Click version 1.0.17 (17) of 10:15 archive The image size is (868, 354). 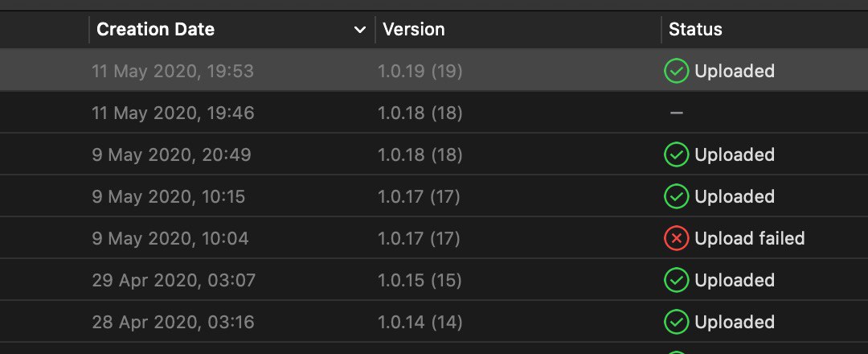[419, 196]
